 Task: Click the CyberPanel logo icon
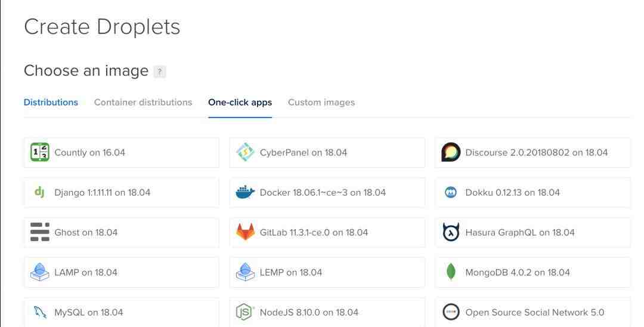(x=245, y=152)
